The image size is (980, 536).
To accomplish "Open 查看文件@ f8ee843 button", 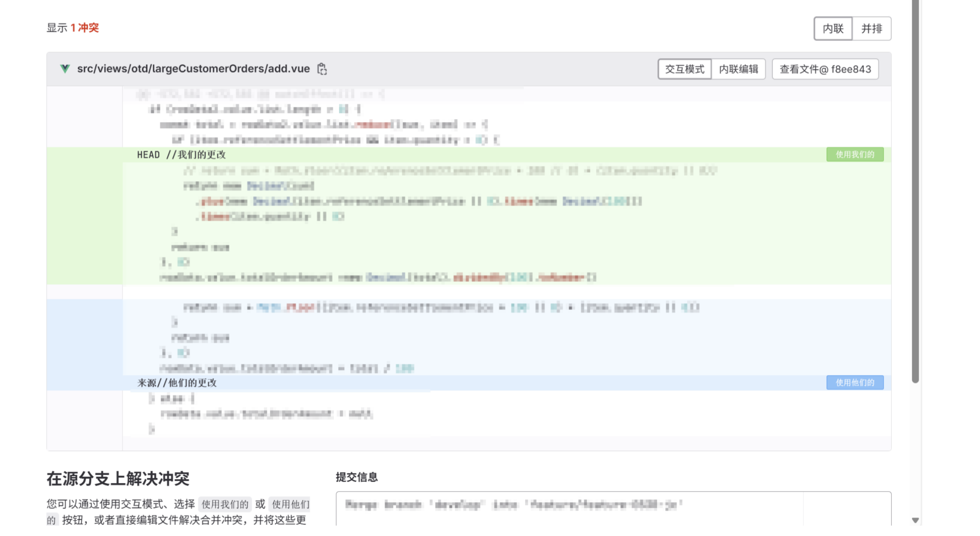I will [x=825, y=69].
